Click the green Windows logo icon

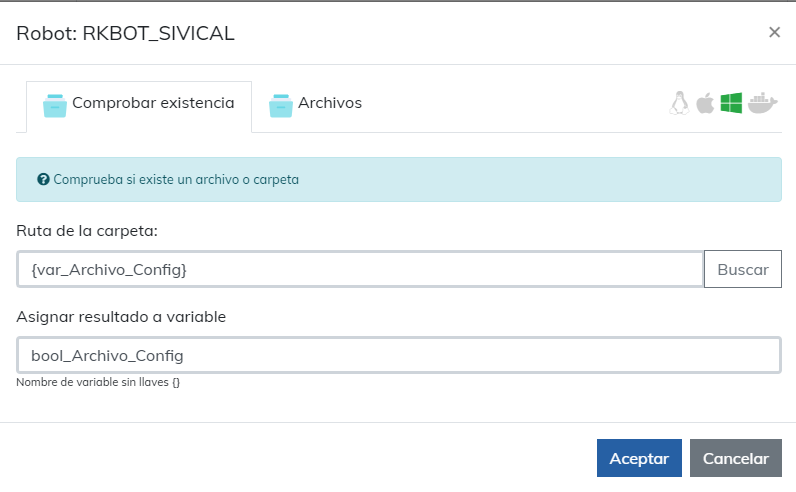pyautogui.click(x=731, y=103)
